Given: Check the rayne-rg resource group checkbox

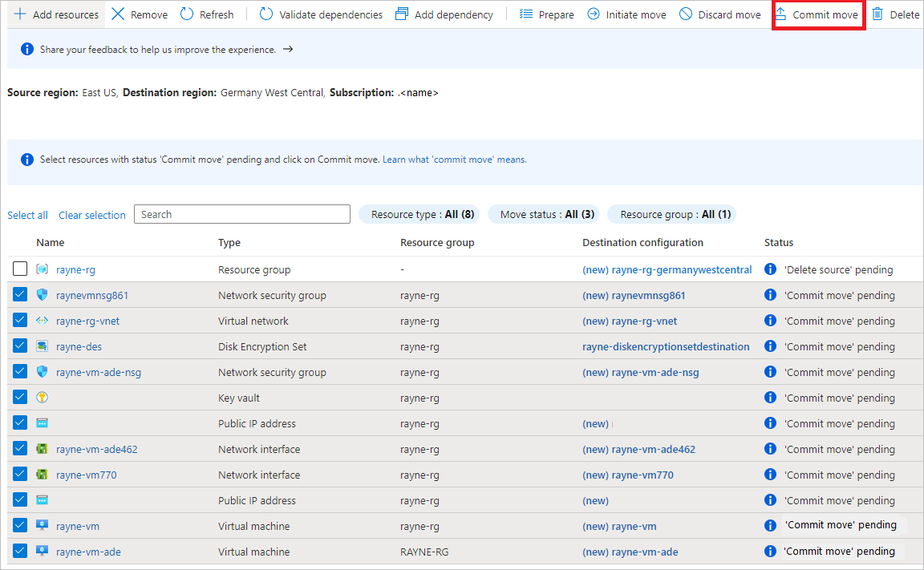Looking at the screenshot, I should tap(20, 269).
